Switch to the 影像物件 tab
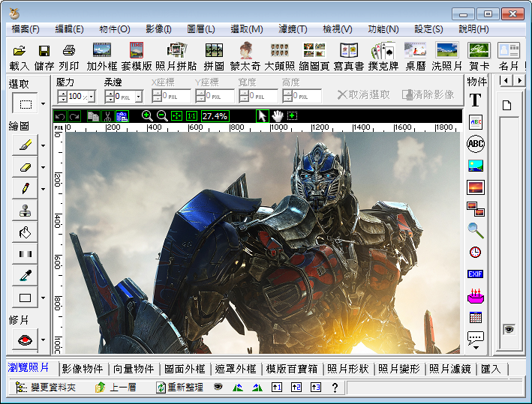 [83, 369]
